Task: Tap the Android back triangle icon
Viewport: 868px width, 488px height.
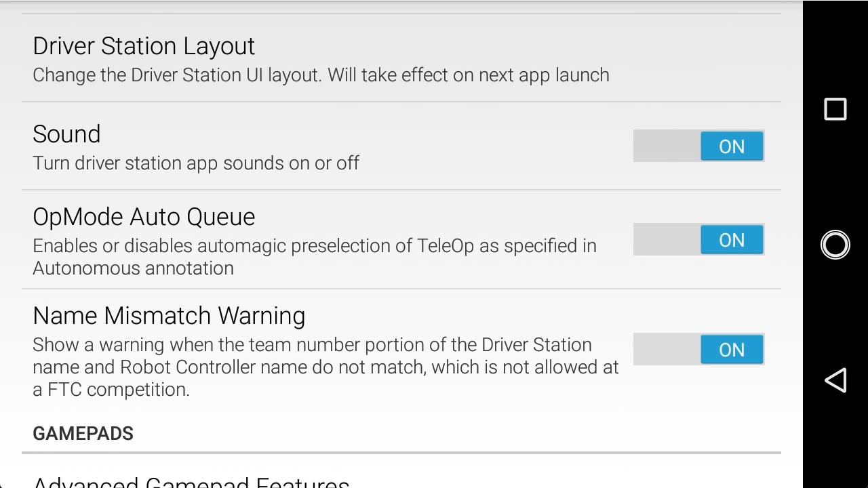Action: [x=835, y=380]
